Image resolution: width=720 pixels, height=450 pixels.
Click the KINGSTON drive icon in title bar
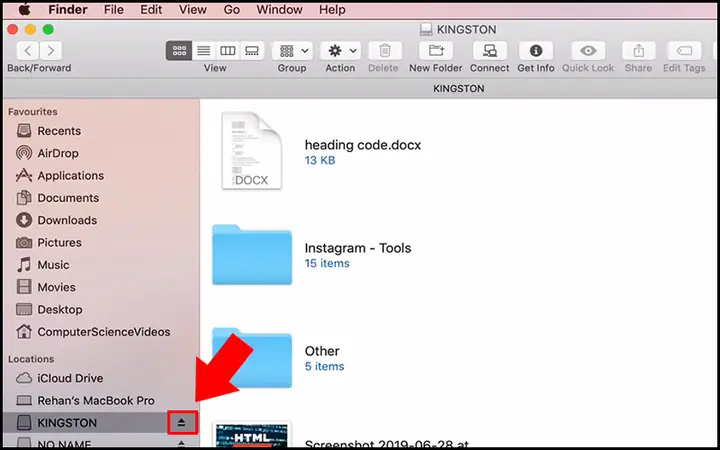[426, 29]
